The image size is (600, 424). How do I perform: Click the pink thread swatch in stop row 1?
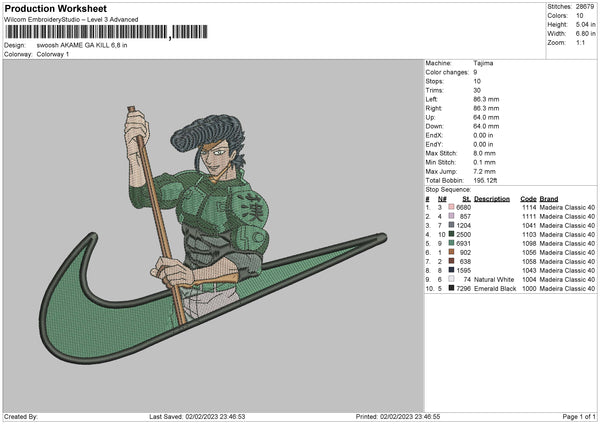451,207
